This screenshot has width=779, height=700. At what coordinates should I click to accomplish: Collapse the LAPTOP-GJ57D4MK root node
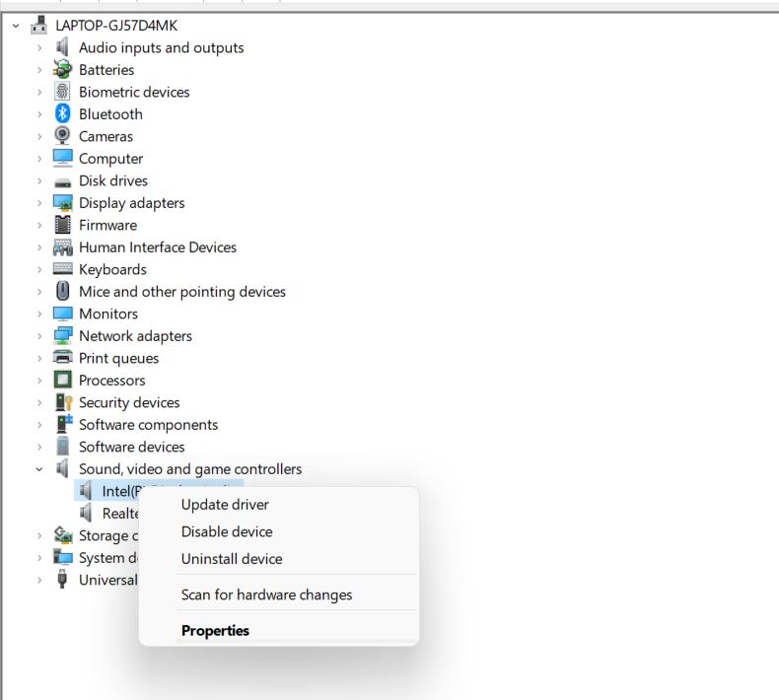pos(17,26)
